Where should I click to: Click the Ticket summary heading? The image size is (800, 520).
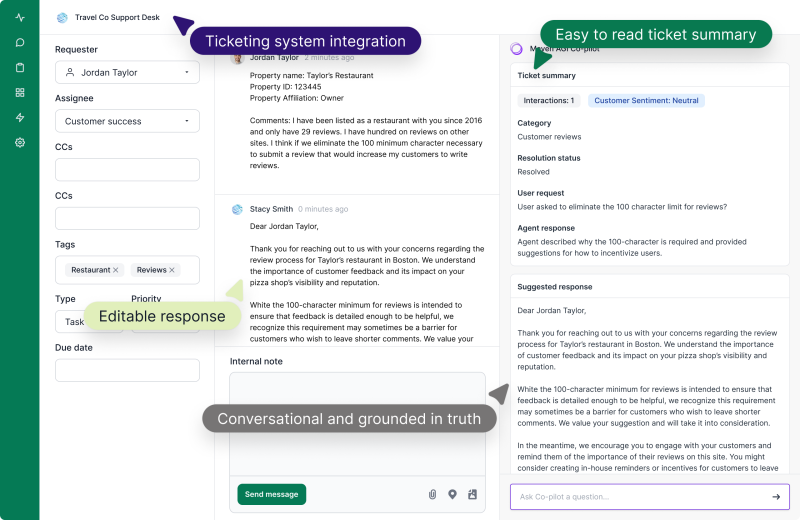[x=546, y=76]
